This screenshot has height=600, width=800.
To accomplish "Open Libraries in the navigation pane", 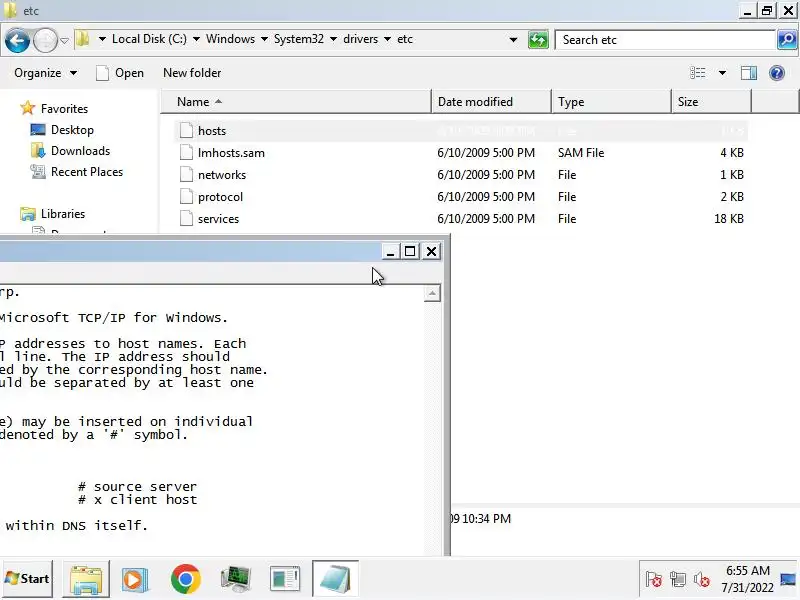I will click(53, 213).
